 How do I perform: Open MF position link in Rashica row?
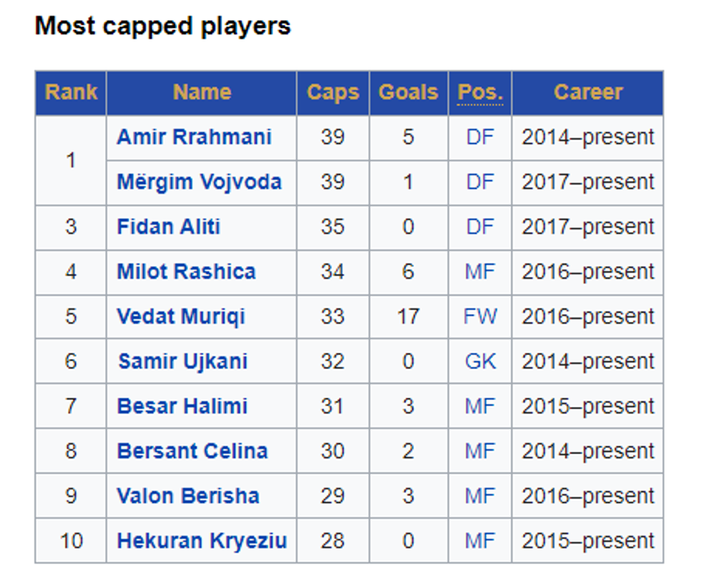[480, 272]
